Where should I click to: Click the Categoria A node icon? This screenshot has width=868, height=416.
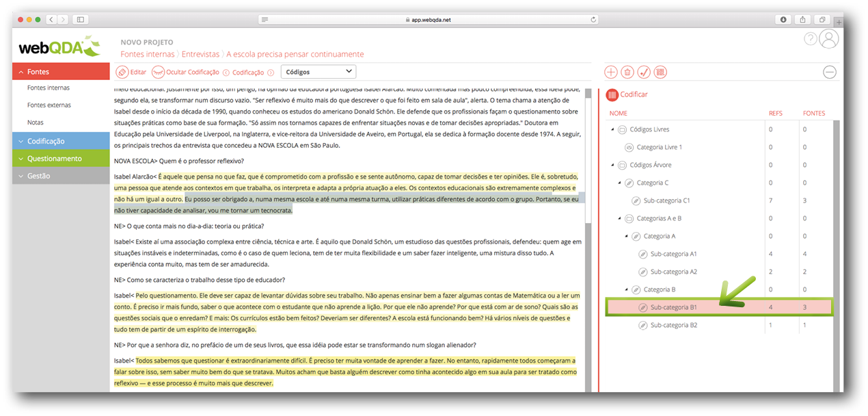tap(636, 236)
